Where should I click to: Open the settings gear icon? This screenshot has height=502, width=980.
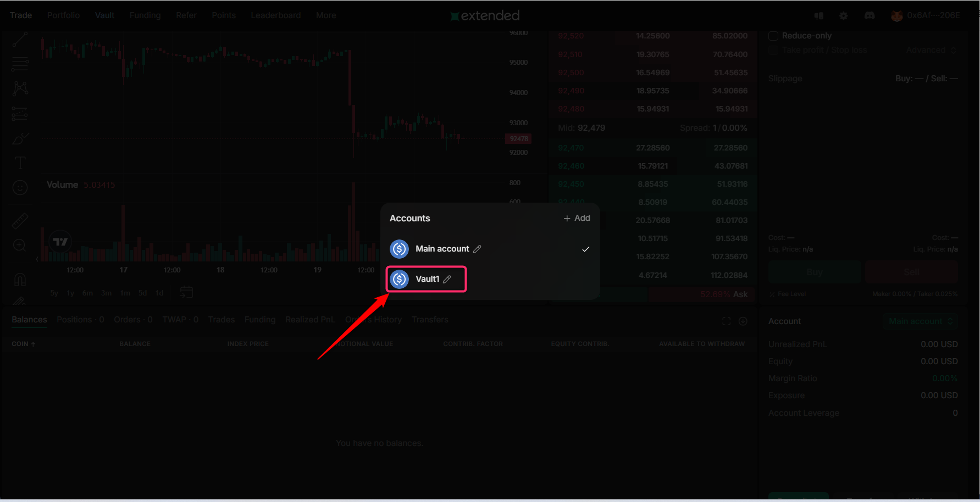844,15
